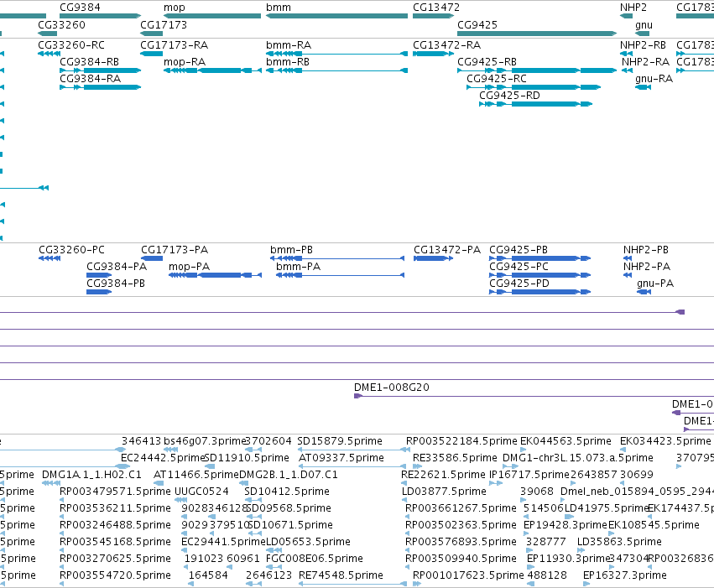
Task: Click EST LD35863.5prime
Action: coord(619,542)
